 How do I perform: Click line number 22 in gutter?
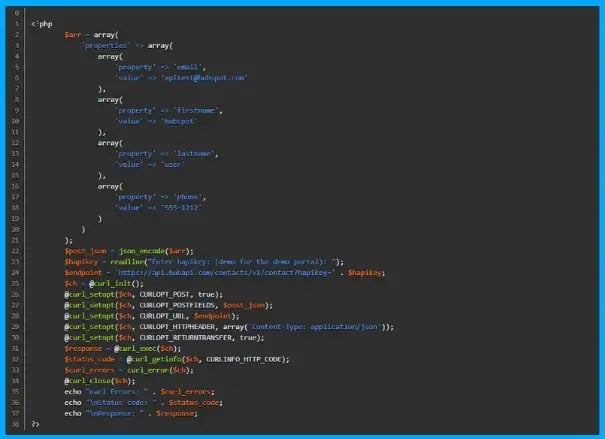click(x=15, y=251)
